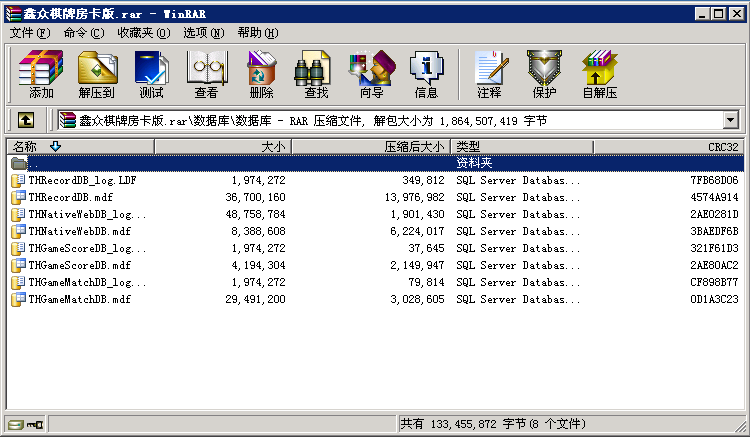Viewport: 750px width, 437px height.
Task: Expand the archive path dropdown arrow
Action: (730, 121)
